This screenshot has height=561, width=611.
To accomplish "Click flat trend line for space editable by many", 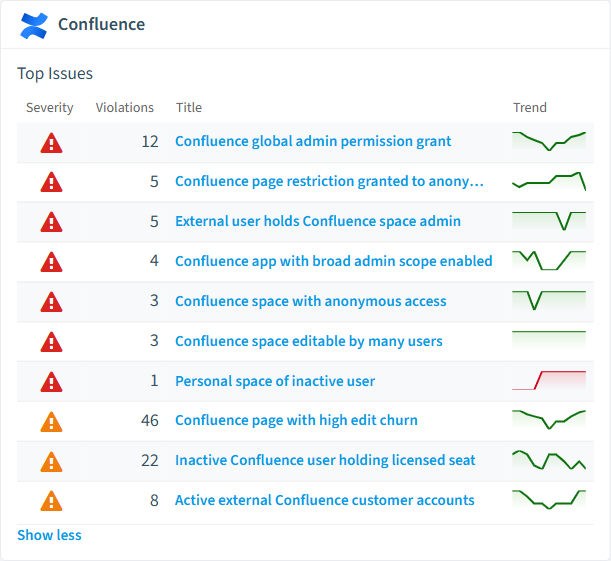I will coord(549,340).
